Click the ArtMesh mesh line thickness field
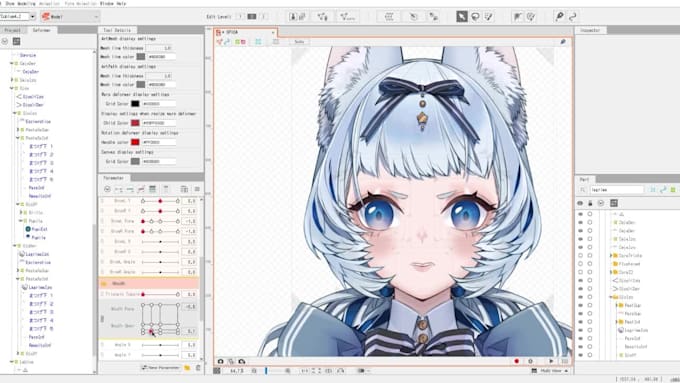This screenshot has width=680, height=383. click(x=159, y=48)
